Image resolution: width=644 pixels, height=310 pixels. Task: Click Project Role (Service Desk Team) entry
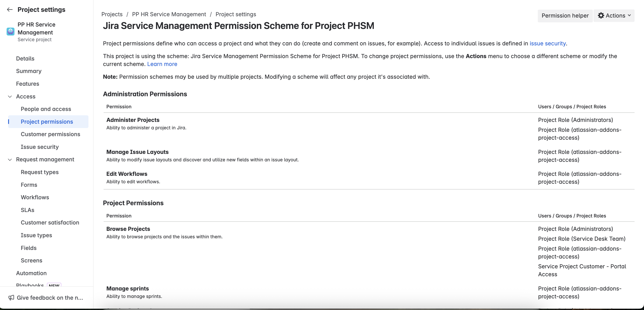point(582,239)
